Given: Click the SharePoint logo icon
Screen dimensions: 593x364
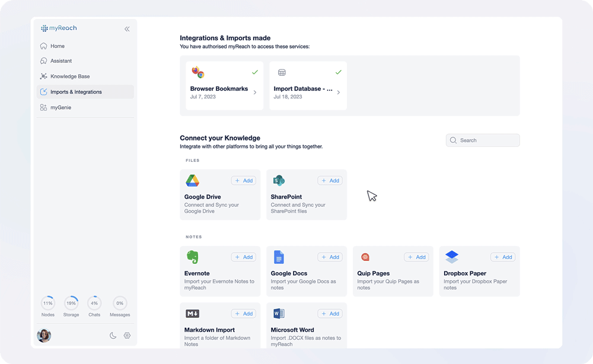Looking at the screenshot, I should (x=279, y=181).
